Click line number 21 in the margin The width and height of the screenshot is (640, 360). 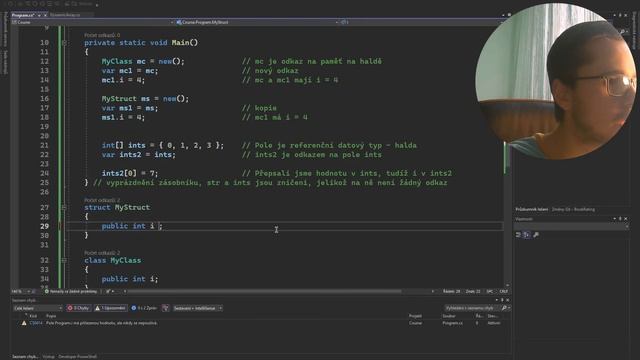44,145
